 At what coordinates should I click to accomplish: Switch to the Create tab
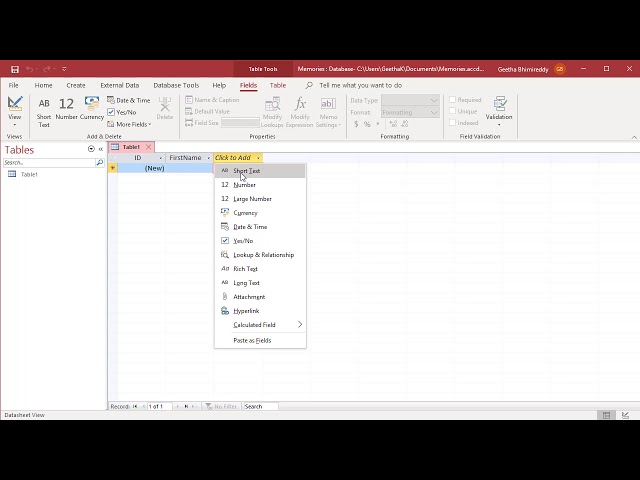click(x=76, y=85)
